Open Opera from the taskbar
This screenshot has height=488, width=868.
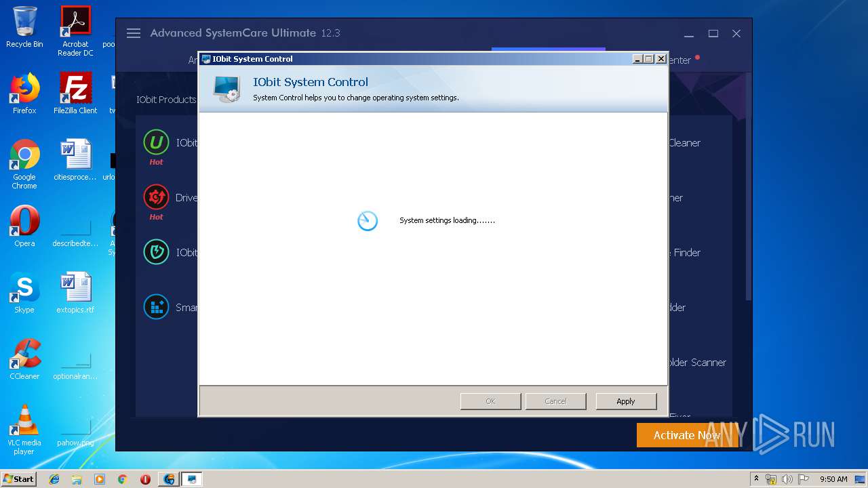coord(145,479)
